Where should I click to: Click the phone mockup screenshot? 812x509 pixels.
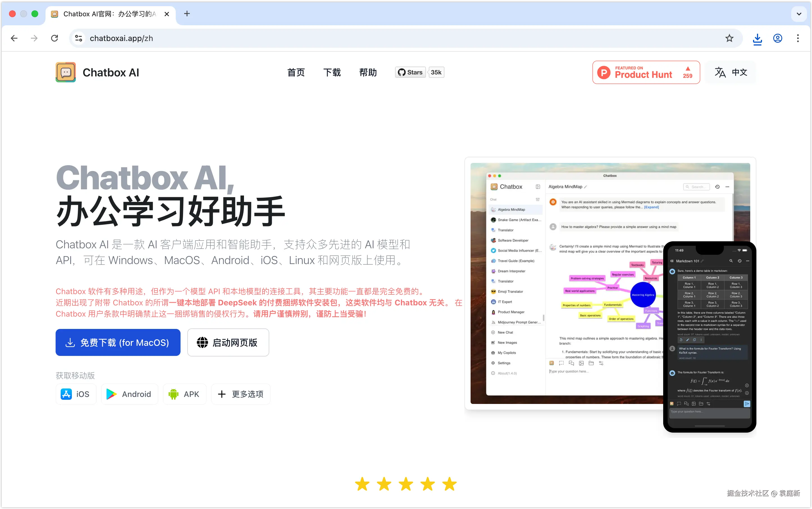pos(709,337)
